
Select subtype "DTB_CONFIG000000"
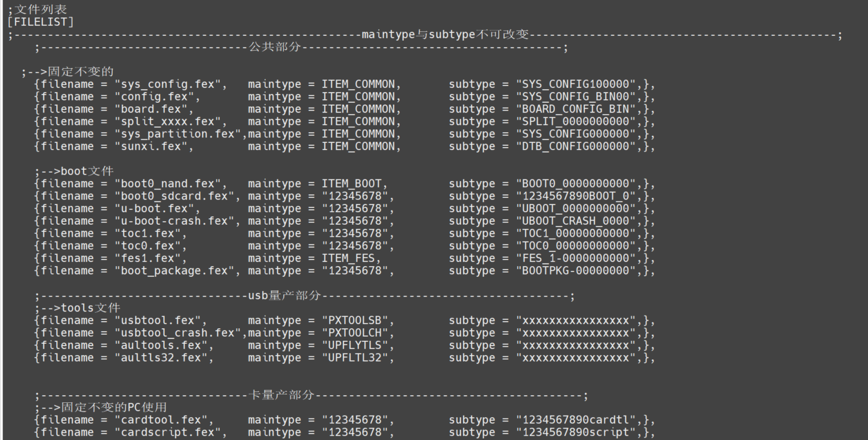click(576, 146)
